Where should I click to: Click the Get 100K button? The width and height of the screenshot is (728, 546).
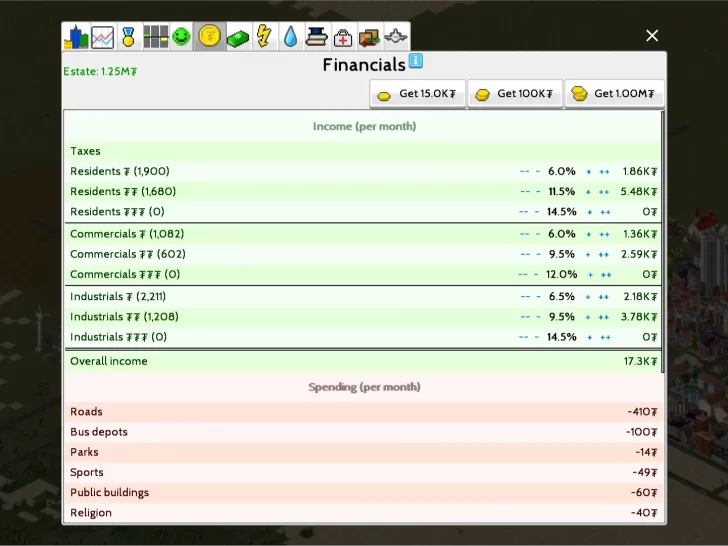[514, 94]
